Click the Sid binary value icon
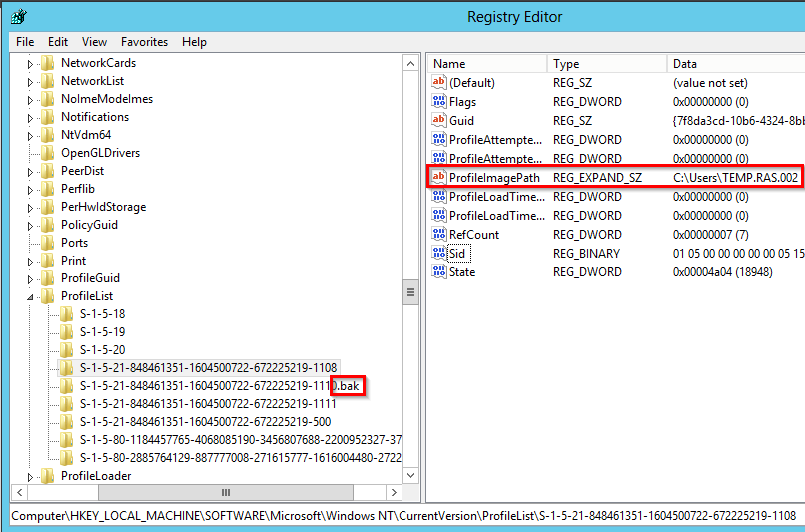The width and height of the screenshot is (805, 532). point(439,254)
